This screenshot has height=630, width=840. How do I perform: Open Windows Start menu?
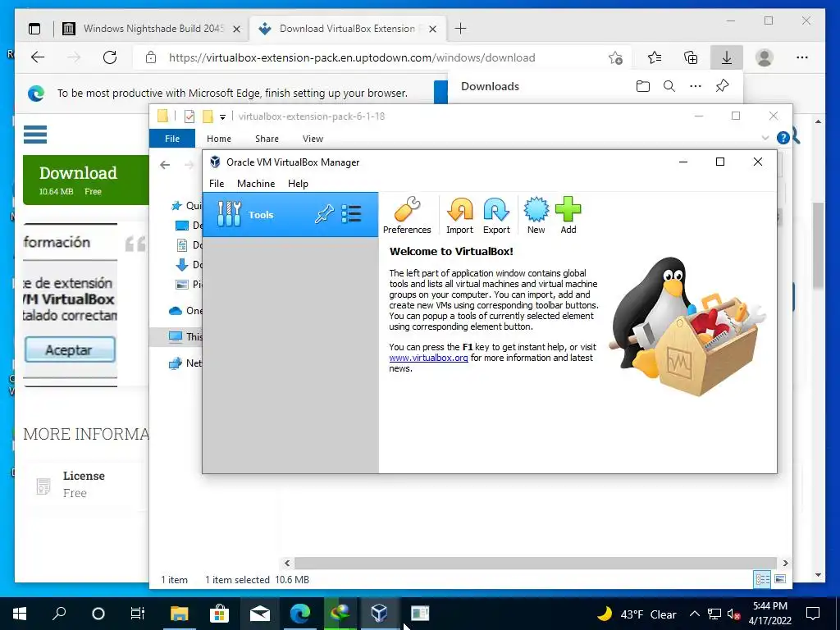tap(20, 614)
